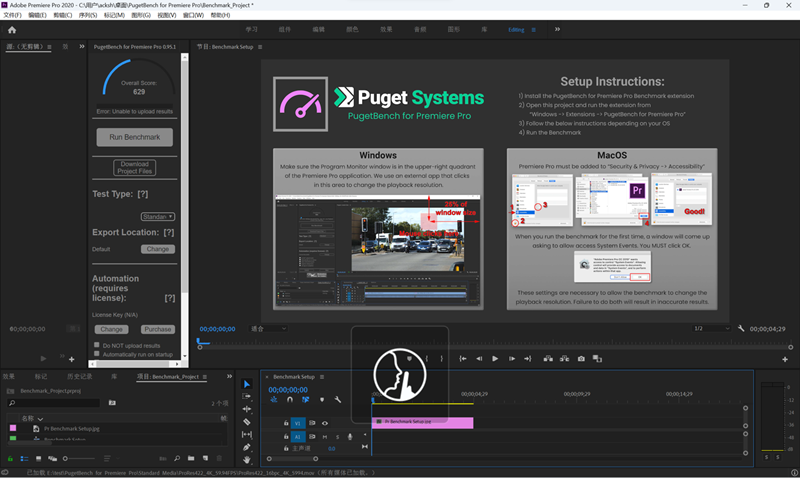Enable voice-over record on A1
Screen dimensions: 800x478
(x=350, y=437)
